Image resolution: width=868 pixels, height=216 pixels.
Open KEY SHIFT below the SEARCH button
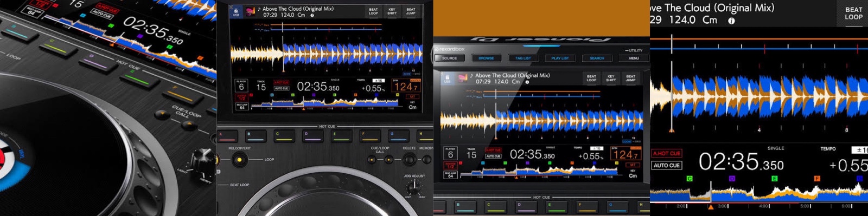[x=611, y=78]
